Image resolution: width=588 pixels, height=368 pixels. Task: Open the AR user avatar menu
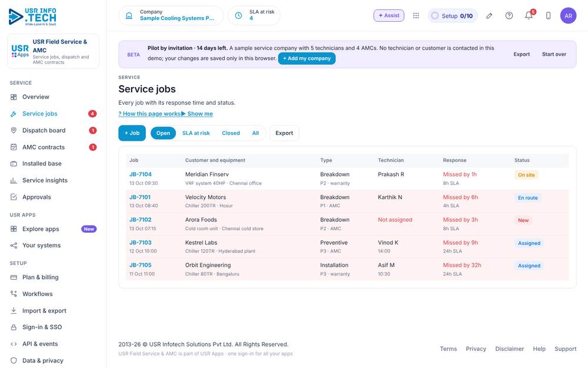pos(568,16)
